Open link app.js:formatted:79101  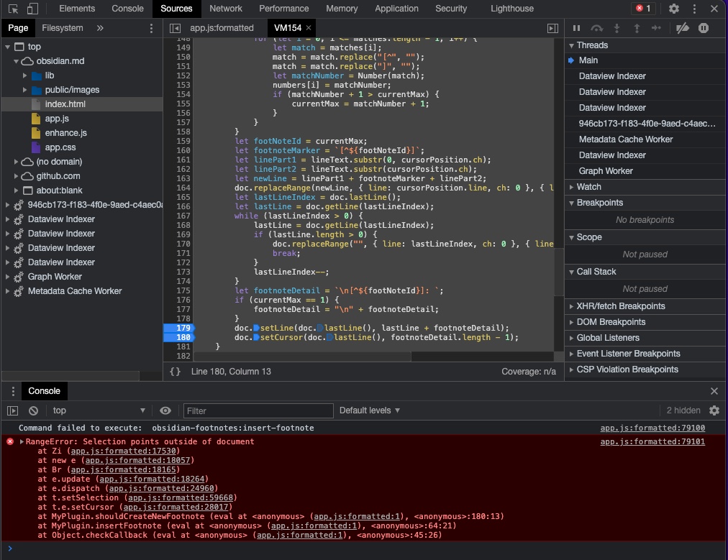(x=652, y=441)
